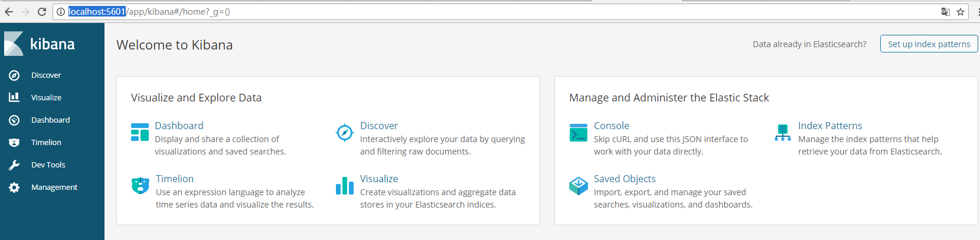Open Management gear icon in sidebar
Image resolution: width=980 pixels, height=240 pixels.
pos(14,188)
